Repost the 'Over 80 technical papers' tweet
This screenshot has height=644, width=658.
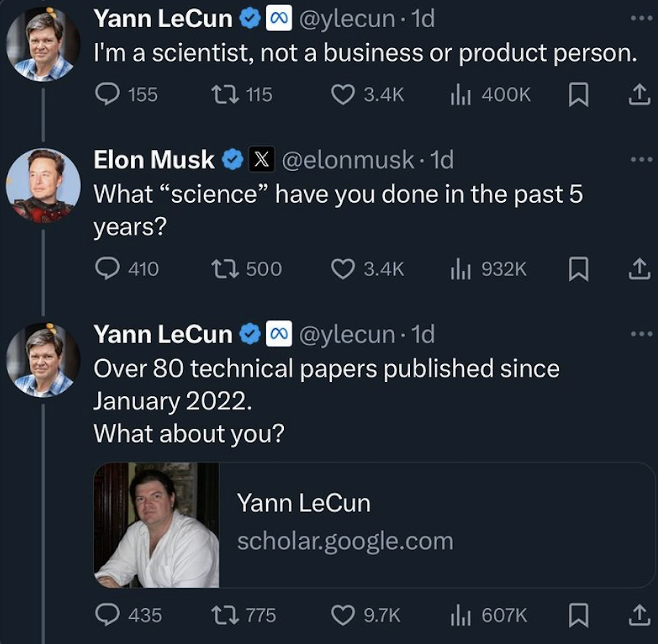pyautogui.click(x=225, y=615)
